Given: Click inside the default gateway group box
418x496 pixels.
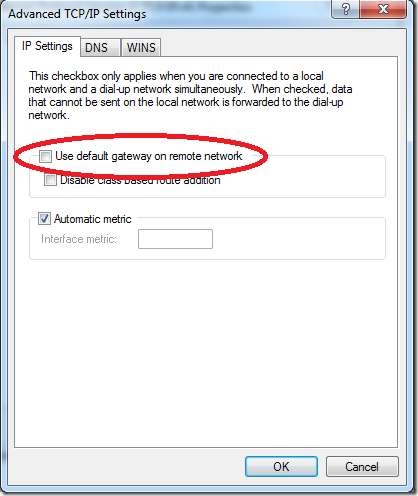Looking at the screenshot, I should [x=300, y=178].
